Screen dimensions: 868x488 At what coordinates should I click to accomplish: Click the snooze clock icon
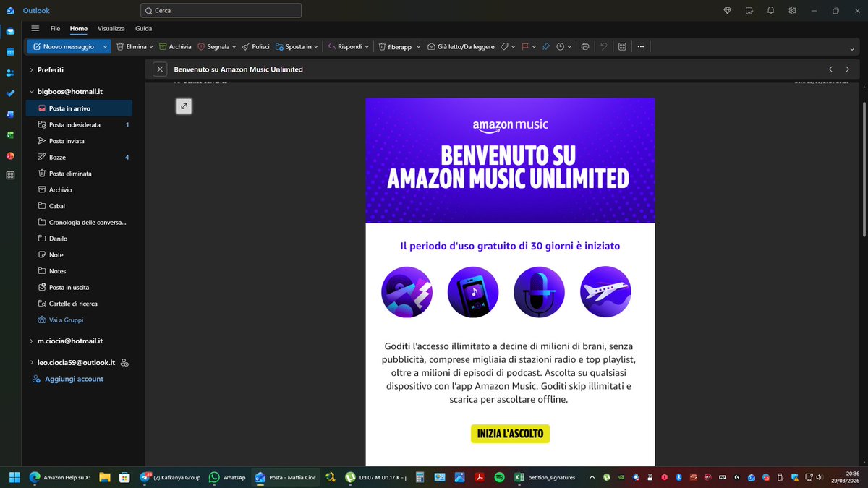click(561, 46)
